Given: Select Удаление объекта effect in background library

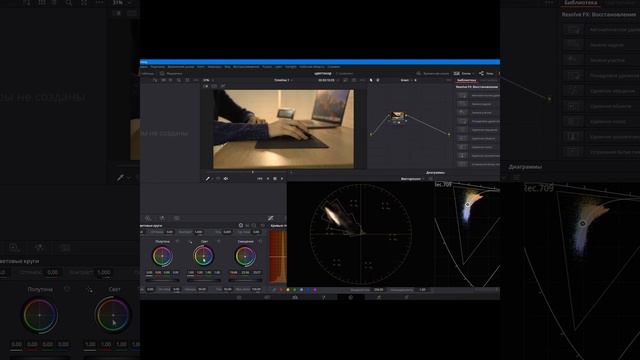Looking at the screenshot, I should pyautogui.click(x=599, y=106).
